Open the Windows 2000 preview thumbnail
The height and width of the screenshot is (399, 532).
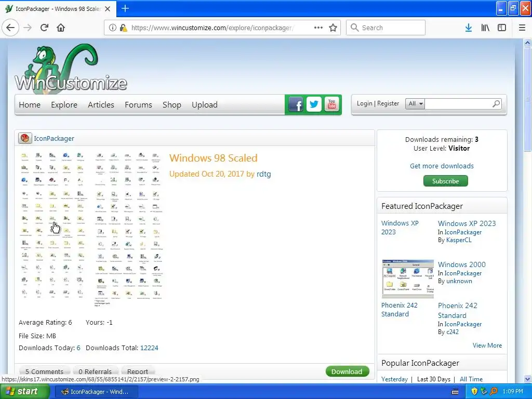[x=408, y=278]
